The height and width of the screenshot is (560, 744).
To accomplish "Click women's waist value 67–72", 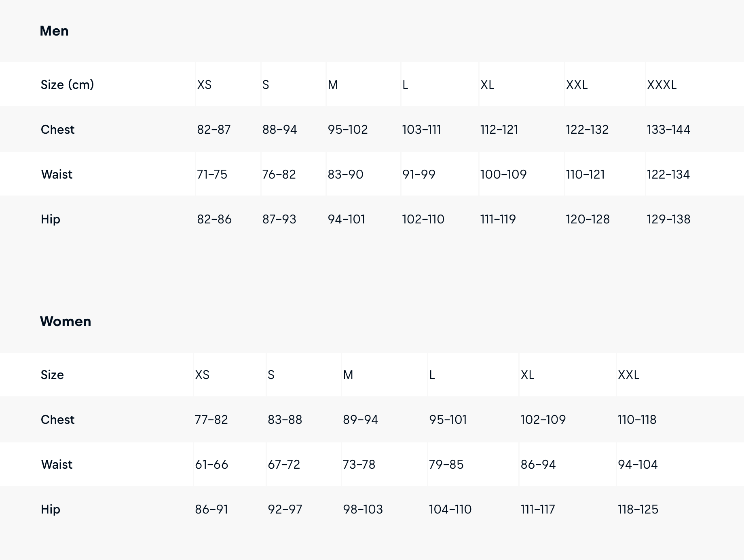I will coord(284,465).
